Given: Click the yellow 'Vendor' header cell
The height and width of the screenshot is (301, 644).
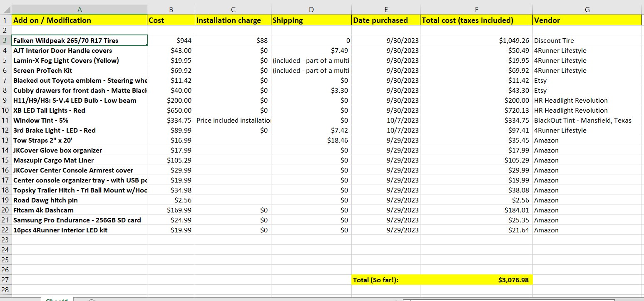Looking at the screenshot, I should click(587, 20).
